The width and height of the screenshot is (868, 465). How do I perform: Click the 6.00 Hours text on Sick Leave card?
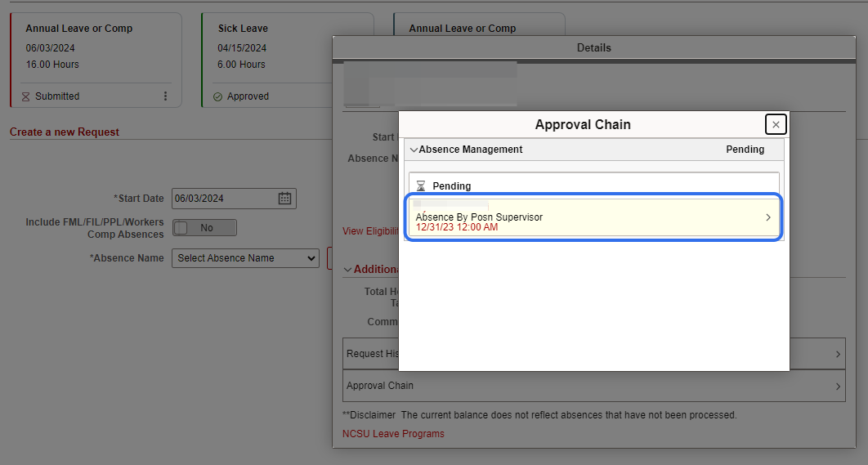[x=241, y=65]
